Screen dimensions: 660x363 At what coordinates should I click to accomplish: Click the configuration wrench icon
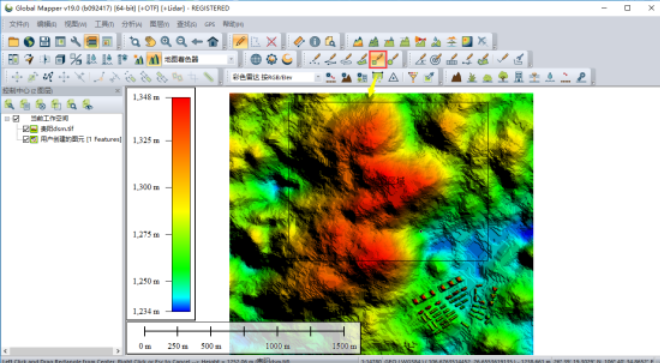click(76, 42)
